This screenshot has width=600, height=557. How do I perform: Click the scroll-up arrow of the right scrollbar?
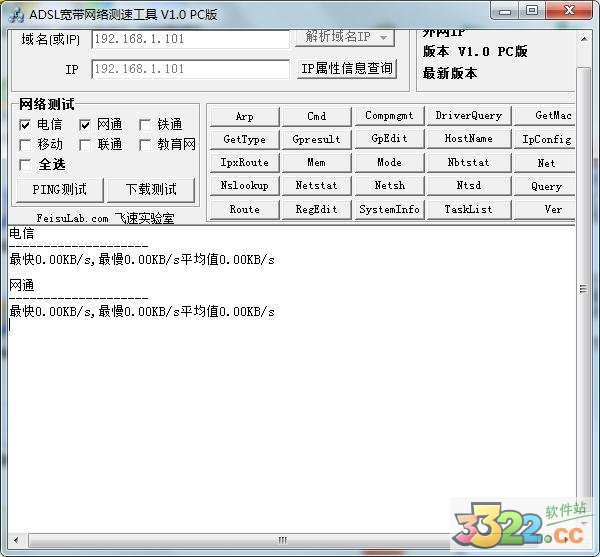click(584, 39)
